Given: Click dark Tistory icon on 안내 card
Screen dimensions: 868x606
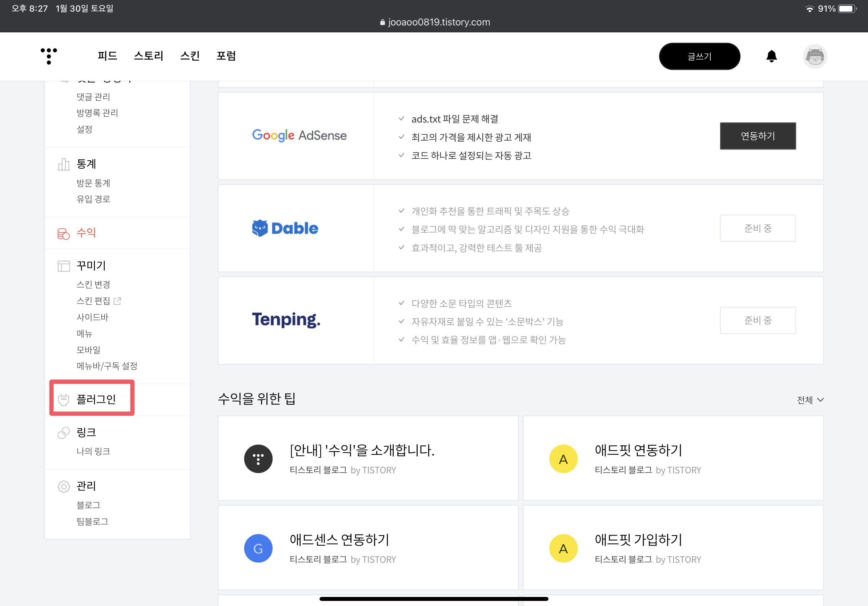Looking at the screenshot, I should point(258,458).
